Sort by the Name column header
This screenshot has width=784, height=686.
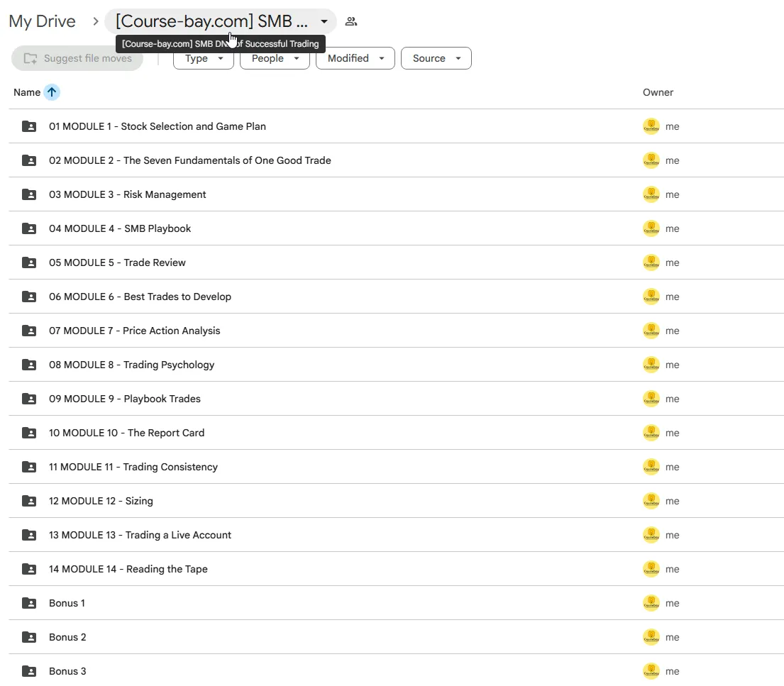(27, 92)
